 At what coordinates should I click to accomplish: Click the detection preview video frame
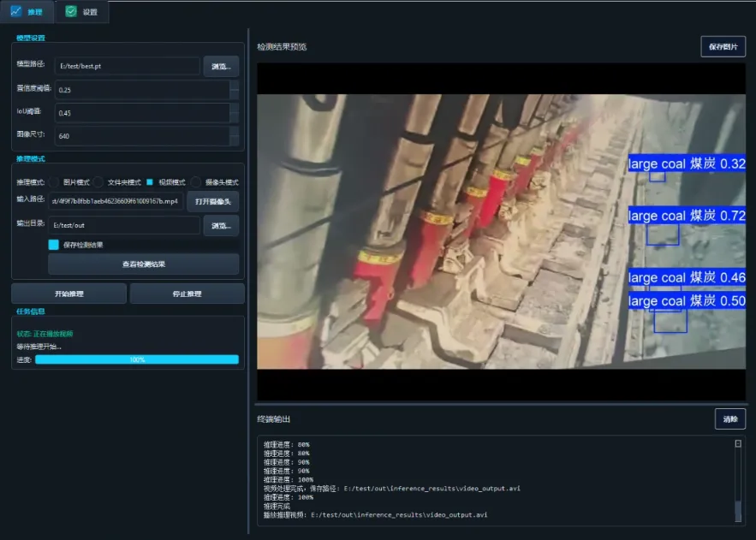[x=501, y=231]
